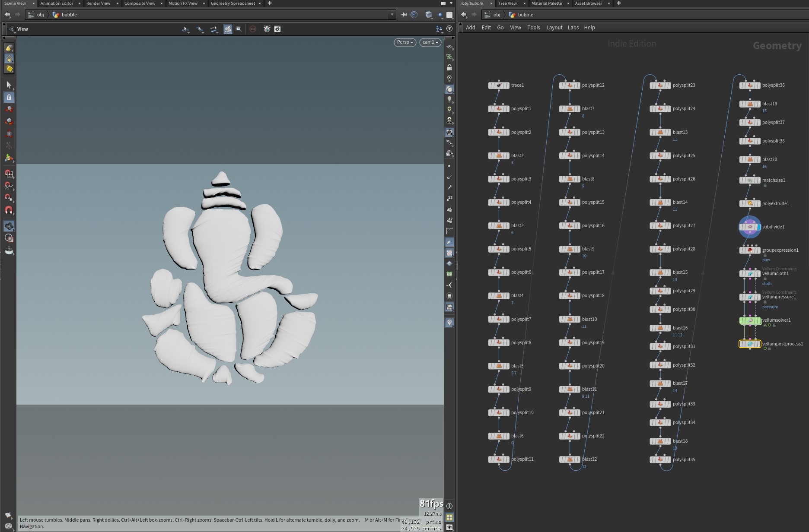
Task: Add a new tab beside Asset Browser
Action: pyautogui.click(x=618, y=3)
